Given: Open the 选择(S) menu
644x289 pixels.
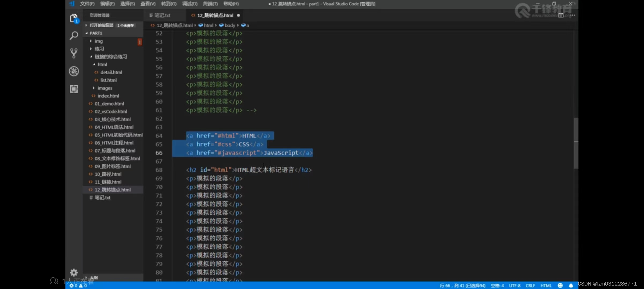Looking at the screenshot, I should [x=128, y=4].
